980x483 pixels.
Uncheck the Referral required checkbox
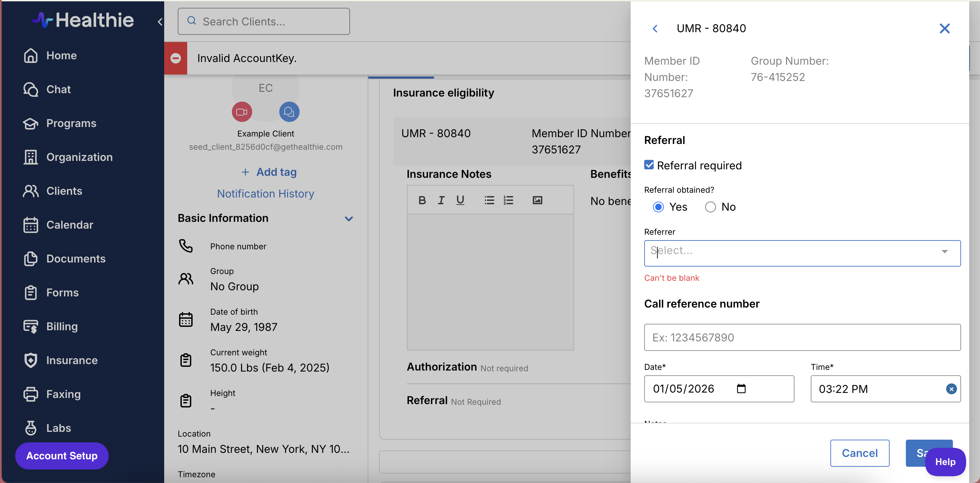[649, 165]
